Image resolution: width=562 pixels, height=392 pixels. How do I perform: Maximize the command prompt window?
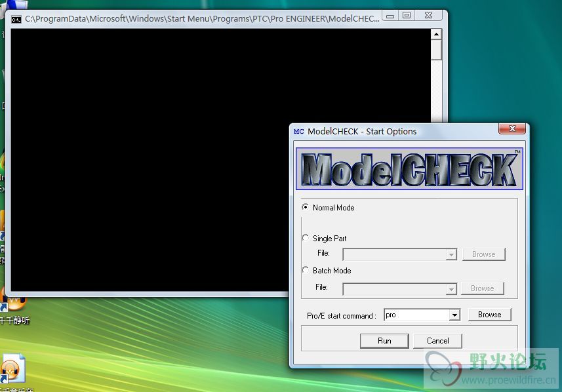407,16
